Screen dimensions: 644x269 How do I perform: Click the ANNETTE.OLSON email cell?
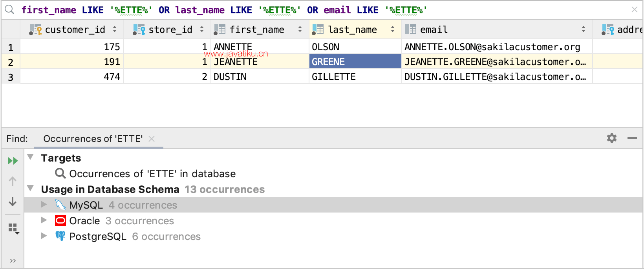point(497,47)
